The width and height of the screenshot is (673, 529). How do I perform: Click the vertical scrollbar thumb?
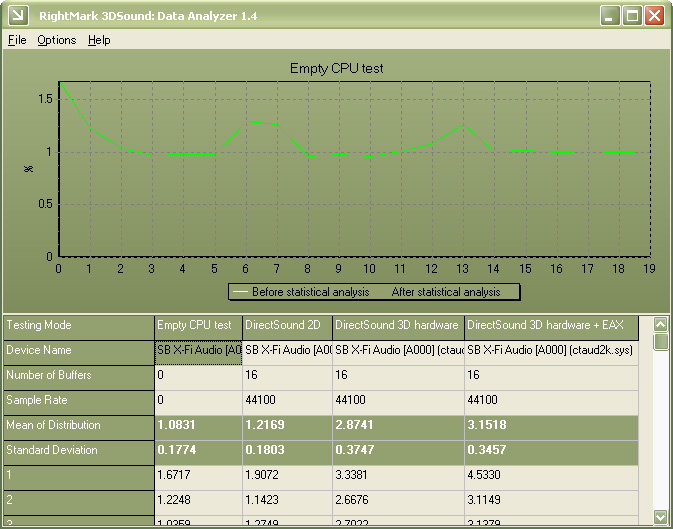click(661, 342)
